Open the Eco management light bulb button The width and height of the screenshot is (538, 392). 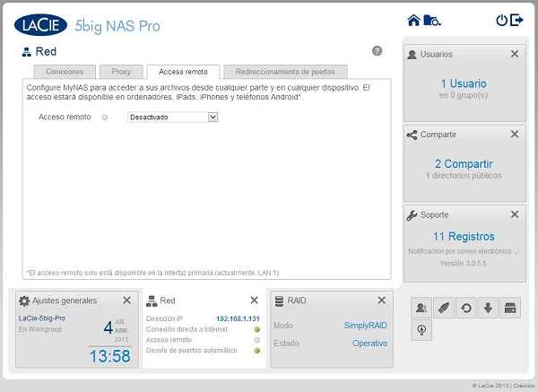[421, 330]
